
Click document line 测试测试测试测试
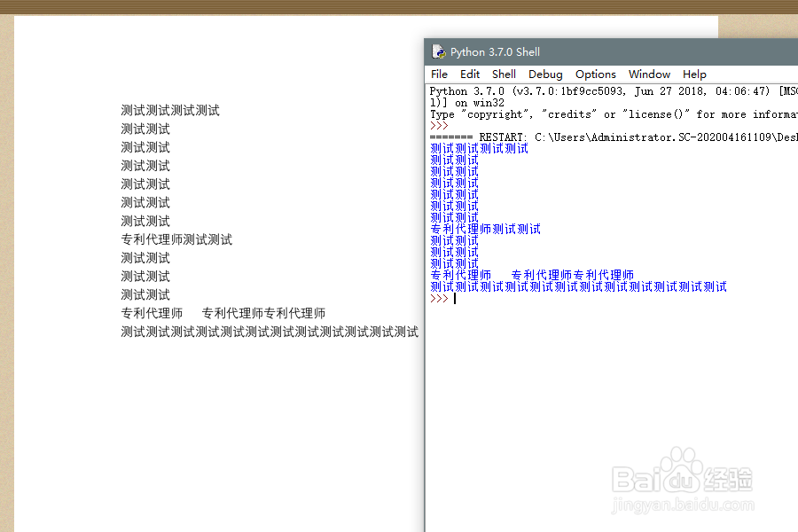(170, 111)
